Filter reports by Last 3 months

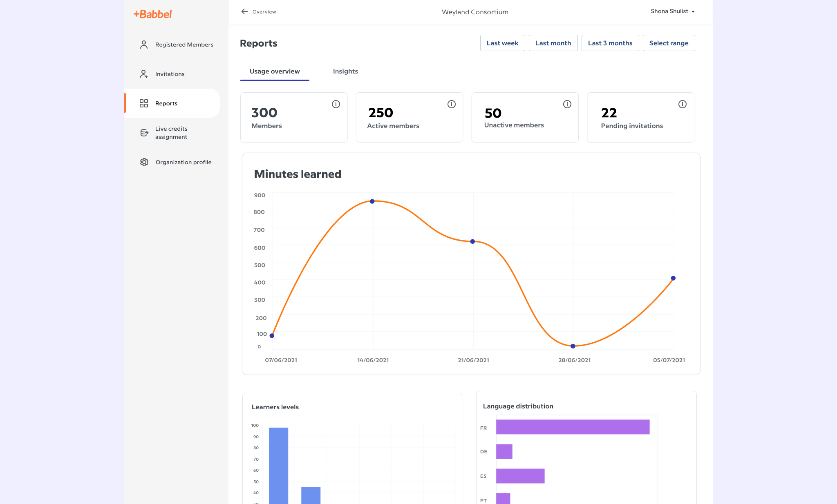coord(610,43)
